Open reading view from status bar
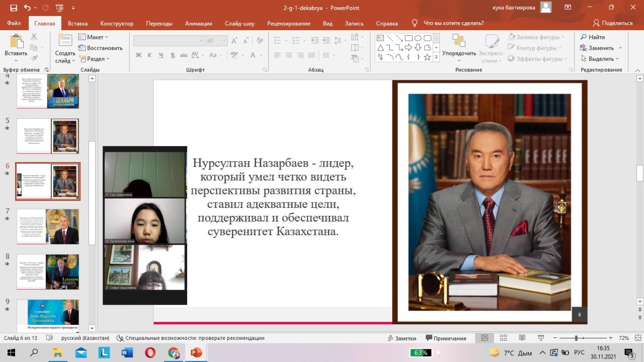 pyautogui.click(x=522, y=338)
